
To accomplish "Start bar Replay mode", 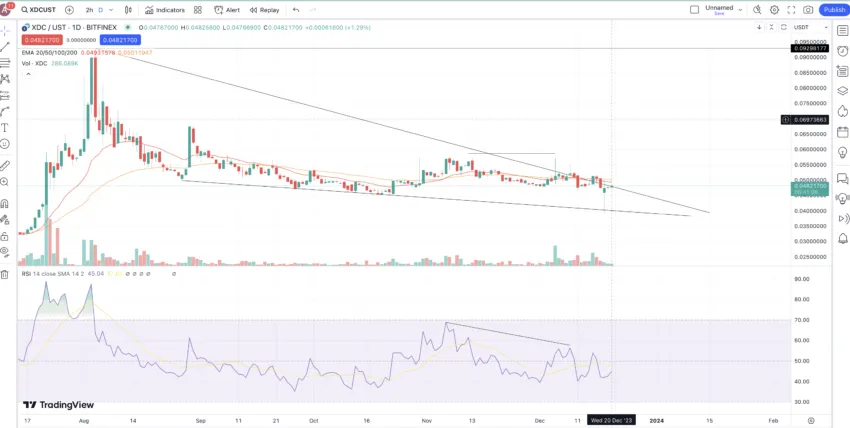I will click(x=265, y=10).
